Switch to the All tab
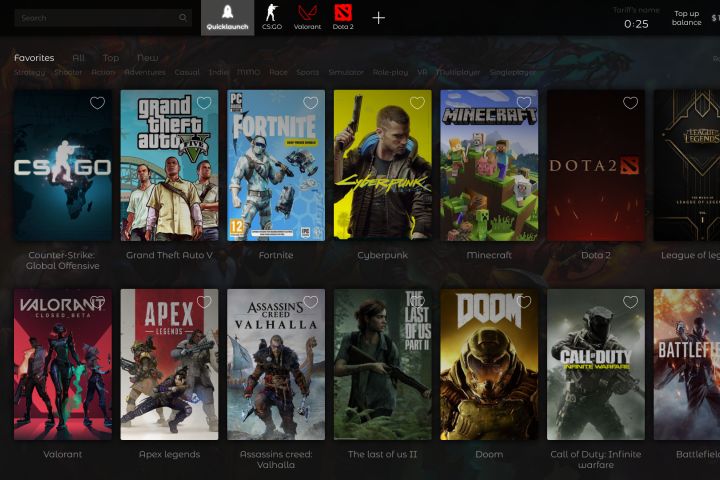Viewport: 720px width, 480px height. (x=79, y=58)
